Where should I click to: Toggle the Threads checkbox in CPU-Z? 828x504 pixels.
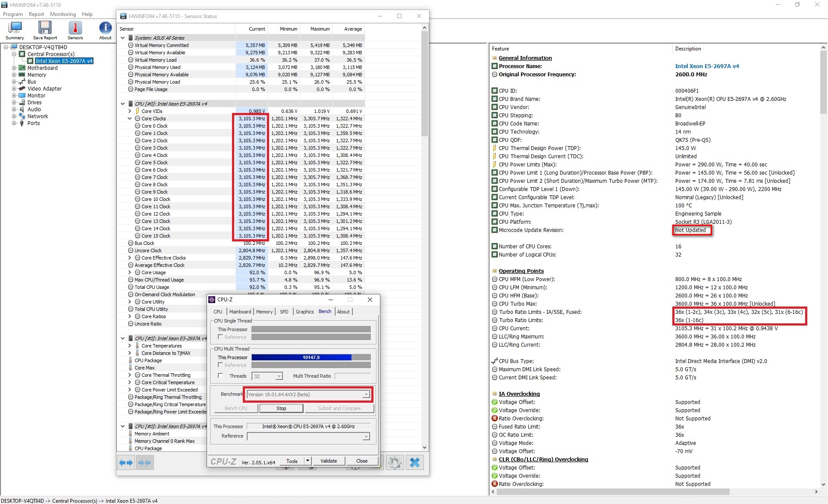coord(221,376)
